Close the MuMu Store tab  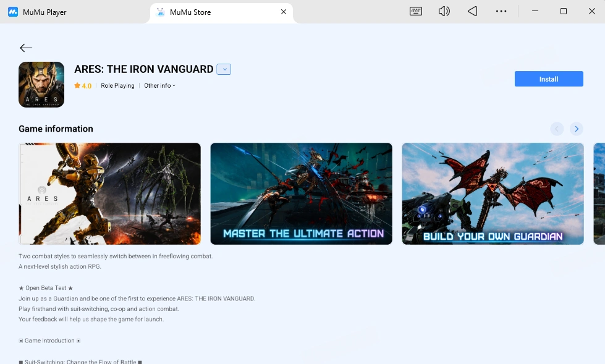pos(284,12)
